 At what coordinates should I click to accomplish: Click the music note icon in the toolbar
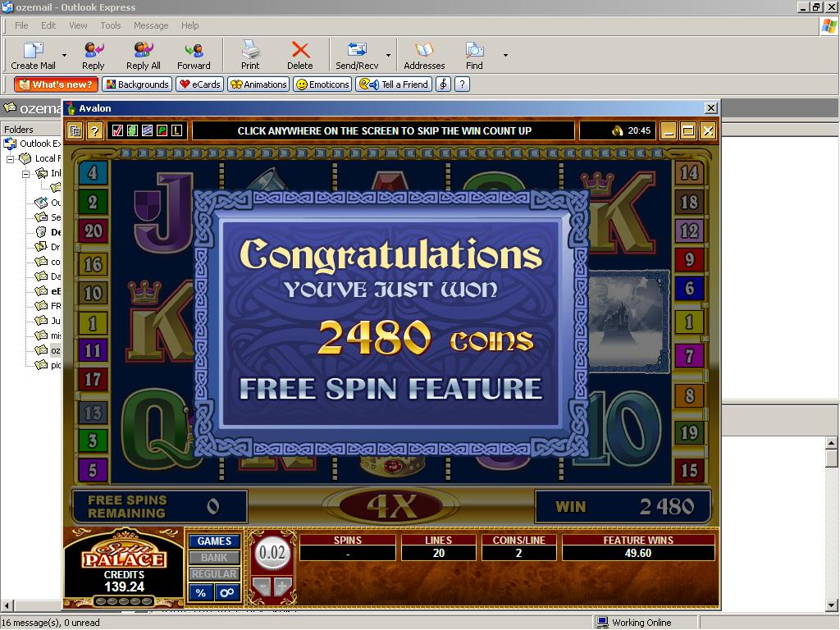coord(443,84)
